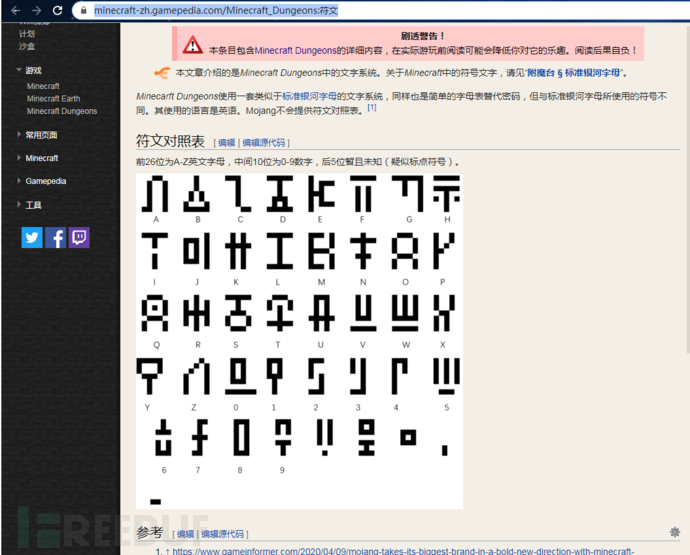This screenshot has height=555, width=690.
Task: Click 编辑 next to 符文对照表 heading
Action: pyautogui.click(x=227, y=143)
